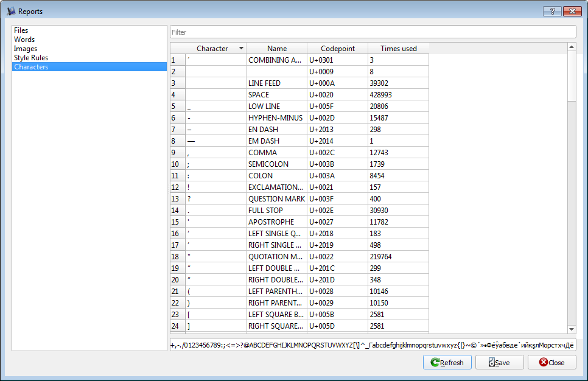Viewport: 588px width, 381px height.
Task: Sort by the Times used column header
Action: pyautogui.click(x=398, y=48)
